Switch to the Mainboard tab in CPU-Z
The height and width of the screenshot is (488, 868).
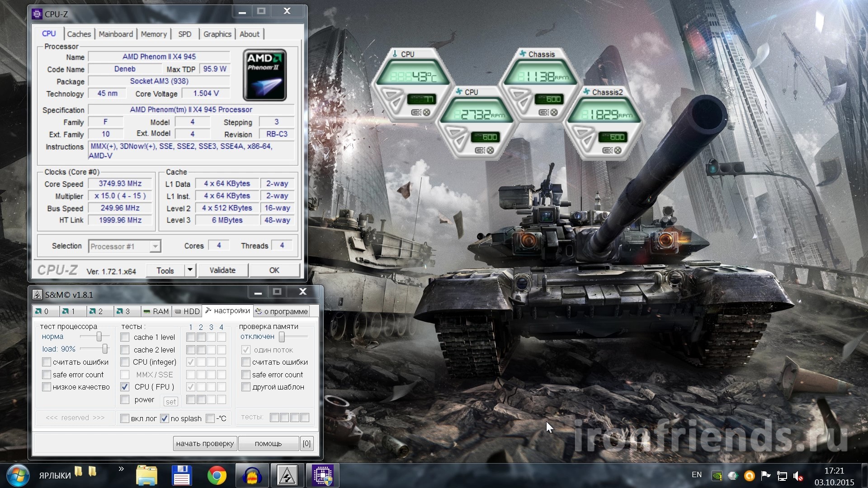point(116,34)
